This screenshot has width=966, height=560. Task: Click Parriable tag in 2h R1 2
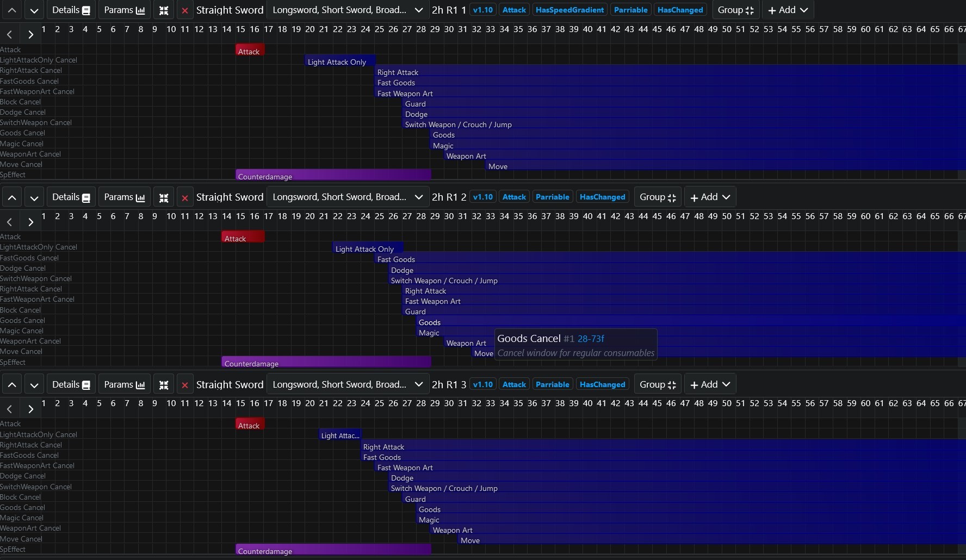click(x=553, y=197)
